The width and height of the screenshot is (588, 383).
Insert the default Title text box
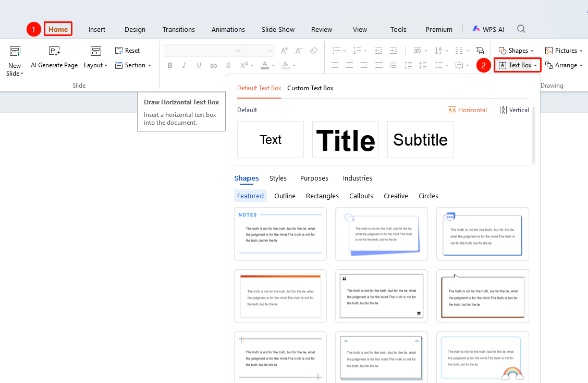click(346, 140)
